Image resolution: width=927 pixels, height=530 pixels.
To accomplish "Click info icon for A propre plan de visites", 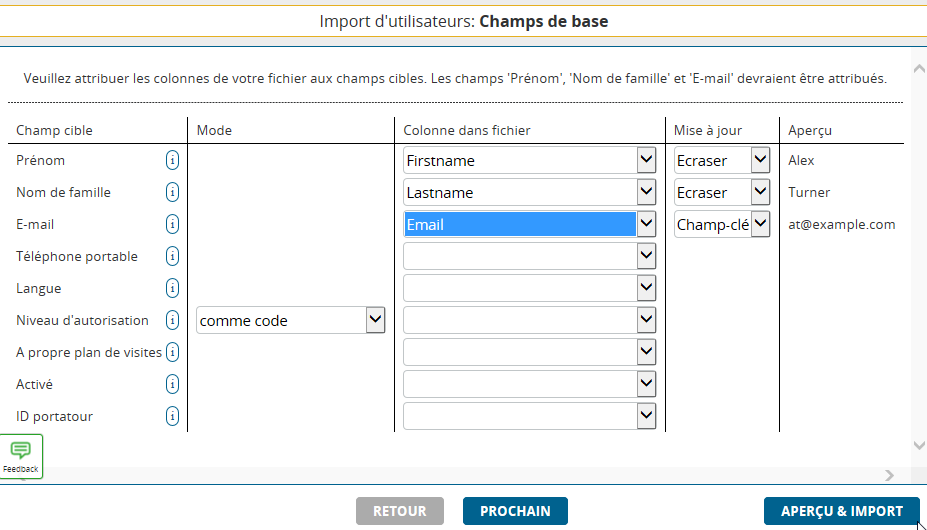I will 172,352.
